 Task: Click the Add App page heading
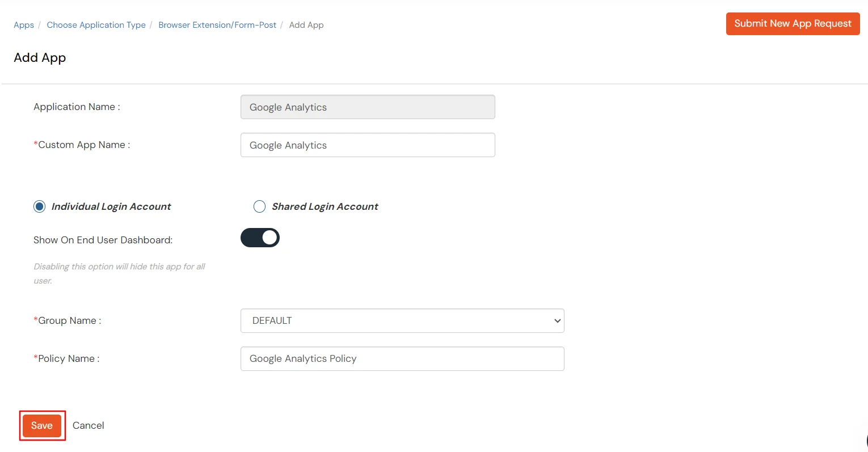click(40, 57)
